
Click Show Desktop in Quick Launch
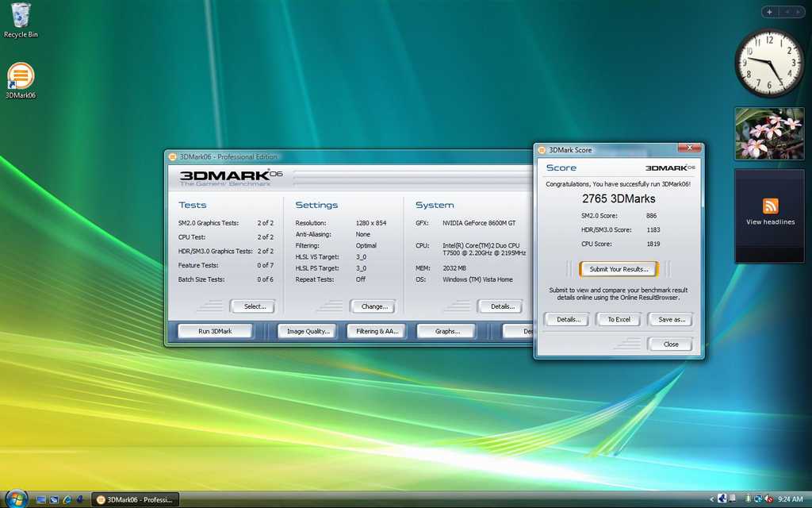coord(41,500)
